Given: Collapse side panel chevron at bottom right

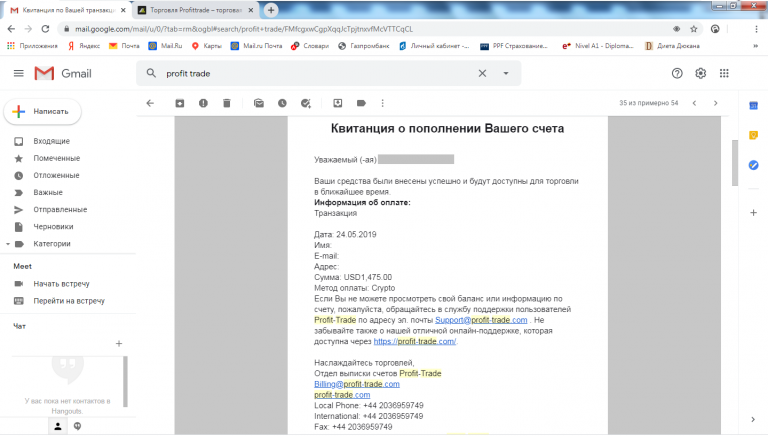Looking at the screenshot, I should coord(753,419).
